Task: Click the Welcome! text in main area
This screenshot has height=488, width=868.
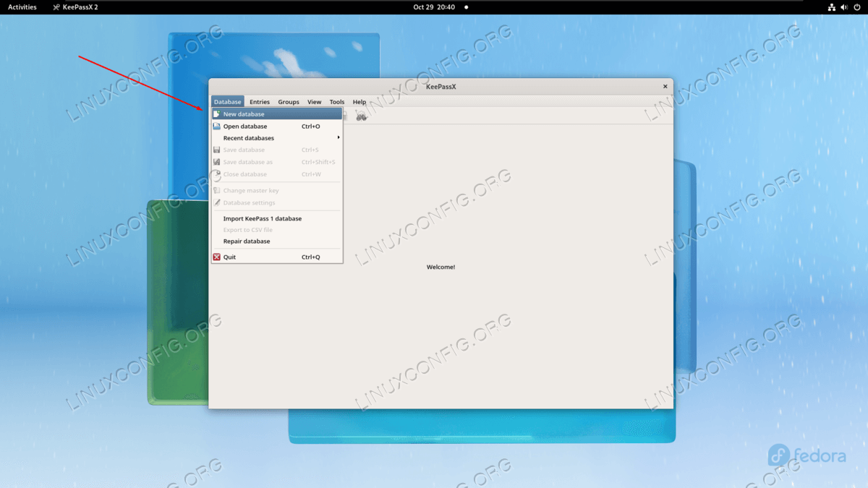Action: [x=441, y=267]
